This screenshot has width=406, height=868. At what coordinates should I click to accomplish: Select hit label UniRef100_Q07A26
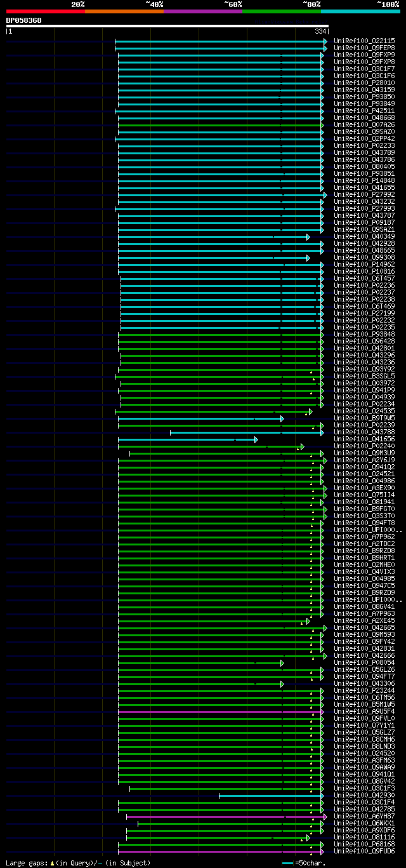pos(364,124)
